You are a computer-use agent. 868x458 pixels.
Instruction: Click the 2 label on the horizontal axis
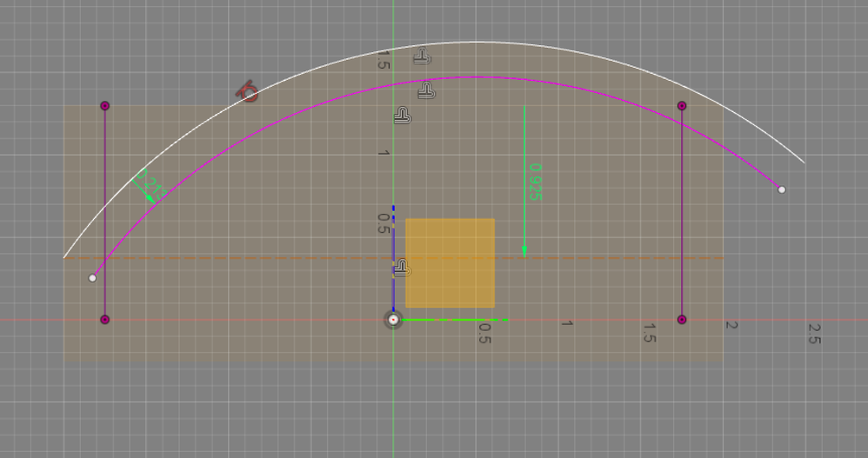(x=731, y=325)
